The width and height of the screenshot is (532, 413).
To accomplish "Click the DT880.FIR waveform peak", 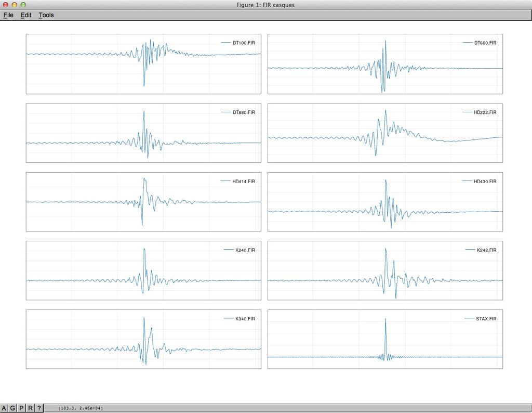I will 144,112.
